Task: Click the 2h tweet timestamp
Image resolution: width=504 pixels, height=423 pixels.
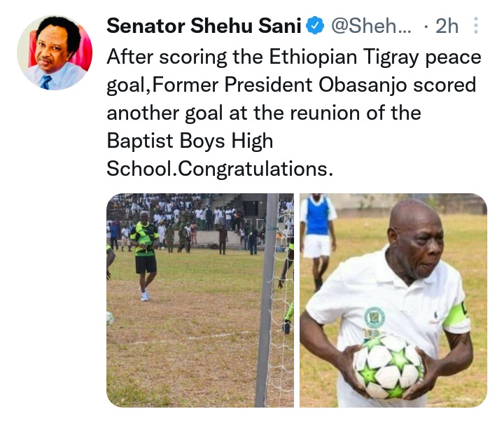Action: pos(445,27)
